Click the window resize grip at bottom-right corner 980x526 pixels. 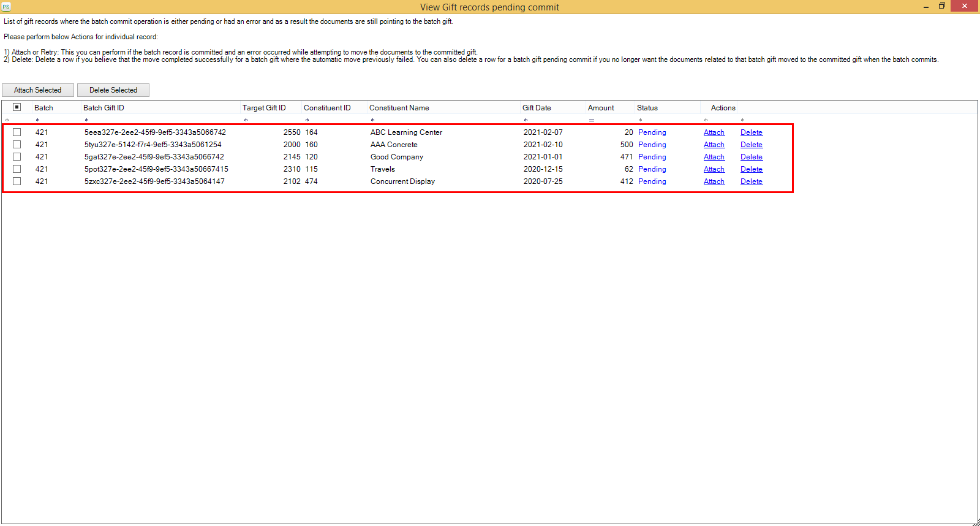976,522
